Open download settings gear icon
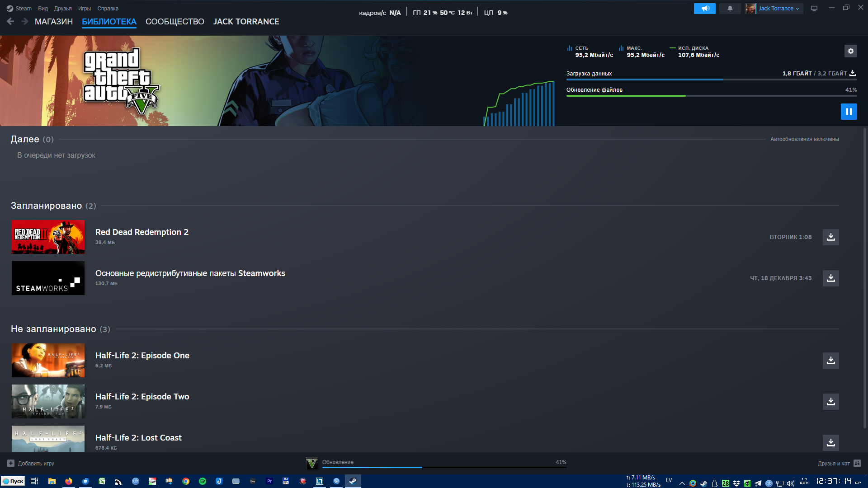Image resolution: width=868 pixels, height=488 pixels. pyautogui.click(x=850, y=51)
